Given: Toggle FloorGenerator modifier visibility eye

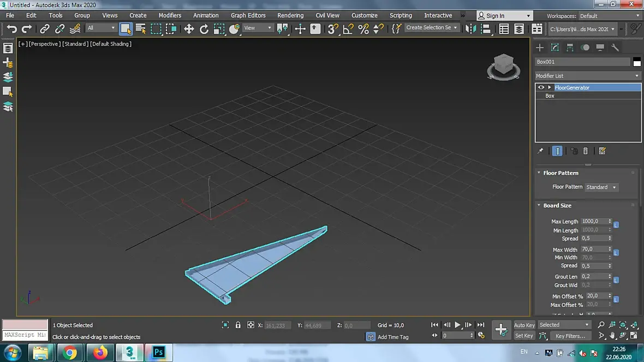Looking at the screenshot, I should point(541,87).
